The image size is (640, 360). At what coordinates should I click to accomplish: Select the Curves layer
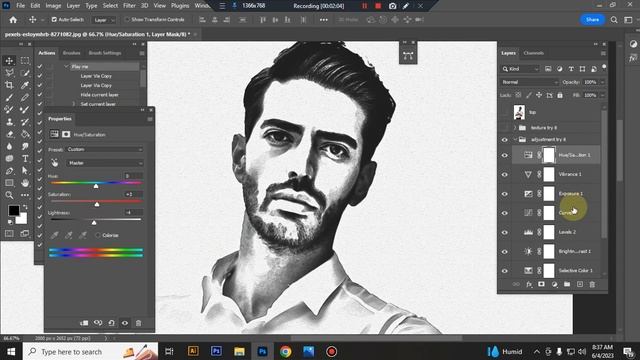tap(556, 213)
